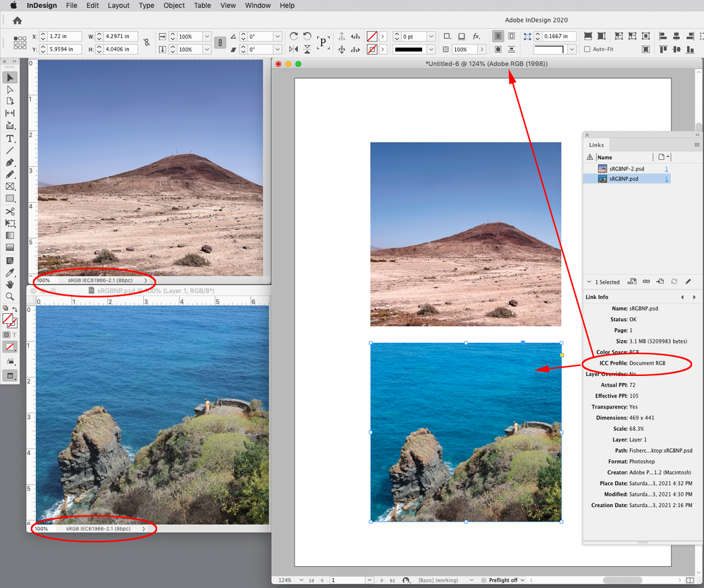Open the File menu
This screenshot has width=704, height=588.
(x=71, y=6)
